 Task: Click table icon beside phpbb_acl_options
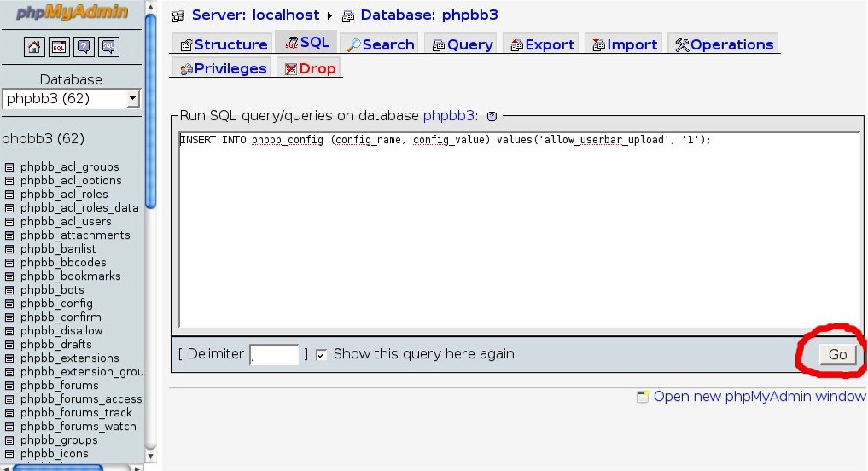[9, 181]
